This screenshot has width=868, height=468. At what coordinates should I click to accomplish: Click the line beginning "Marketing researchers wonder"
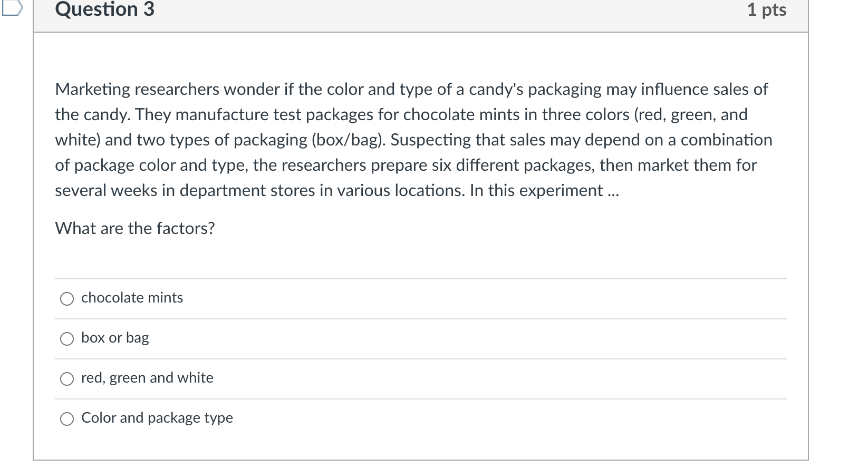[x=411, y=90]
